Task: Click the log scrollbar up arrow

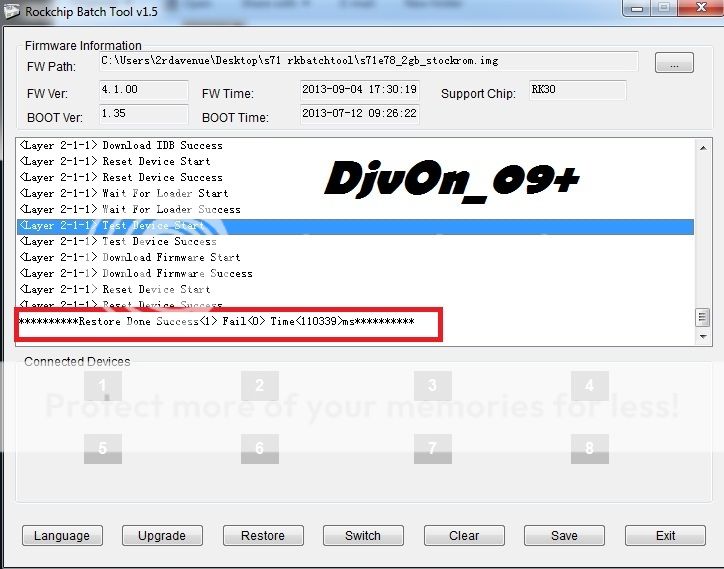Action: pyautogui.click(x=703, y=146)
